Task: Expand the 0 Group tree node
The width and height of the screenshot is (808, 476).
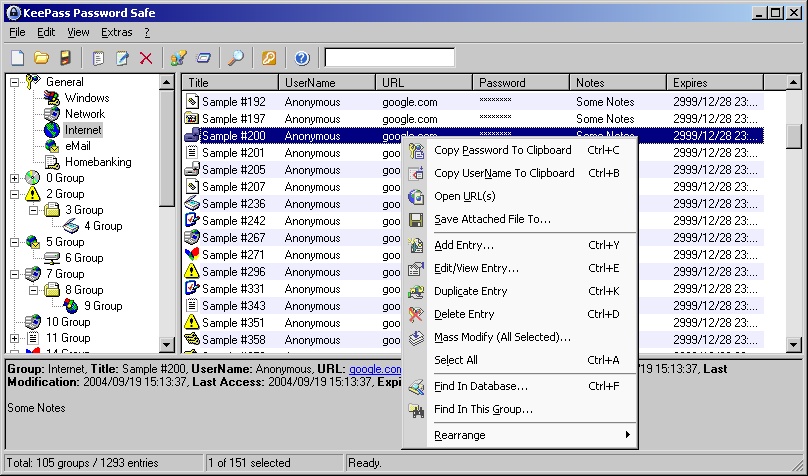Action: (x=14, y=178)
